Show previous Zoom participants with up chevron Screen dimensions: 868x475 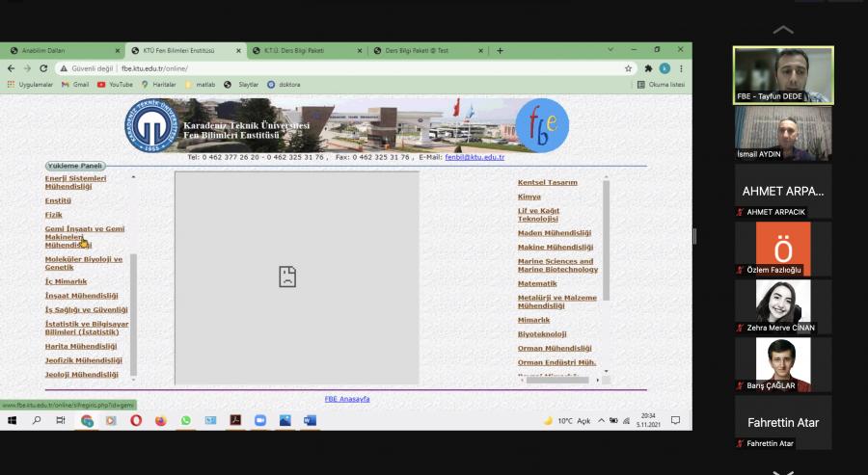point(783,30)
